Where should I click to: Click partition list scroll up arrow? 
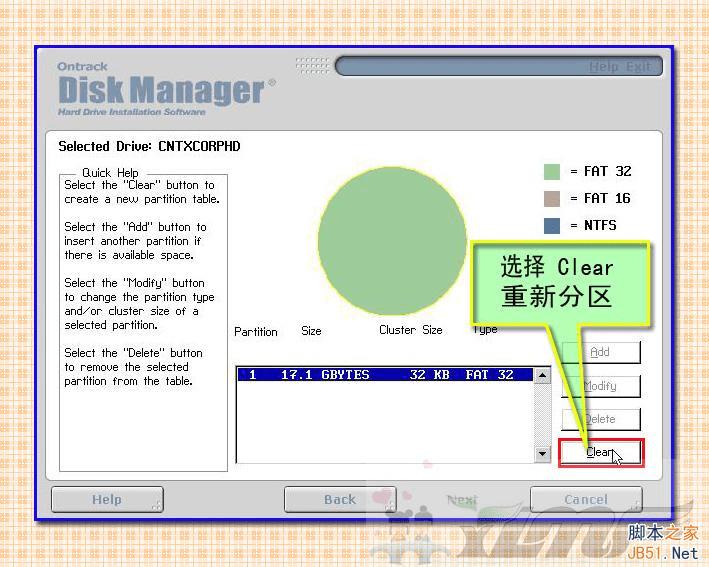point(543,375)
